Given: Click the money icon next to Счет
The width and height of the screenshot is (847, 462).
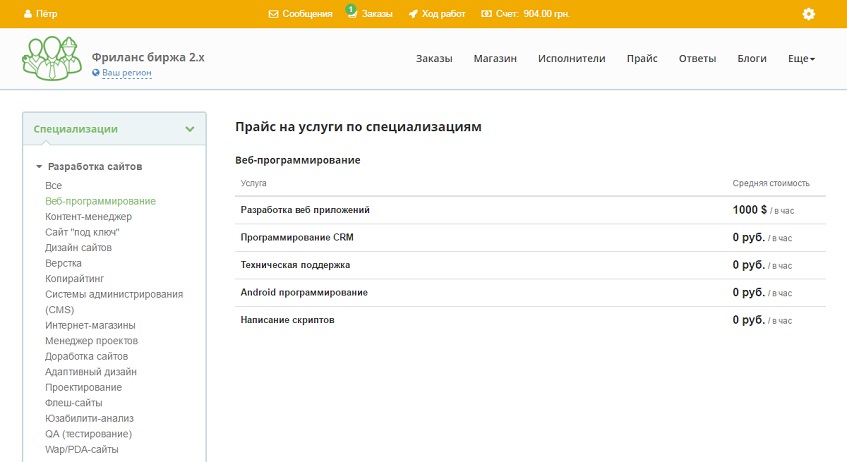Looking at the screenshot, I should coord(486,14).
